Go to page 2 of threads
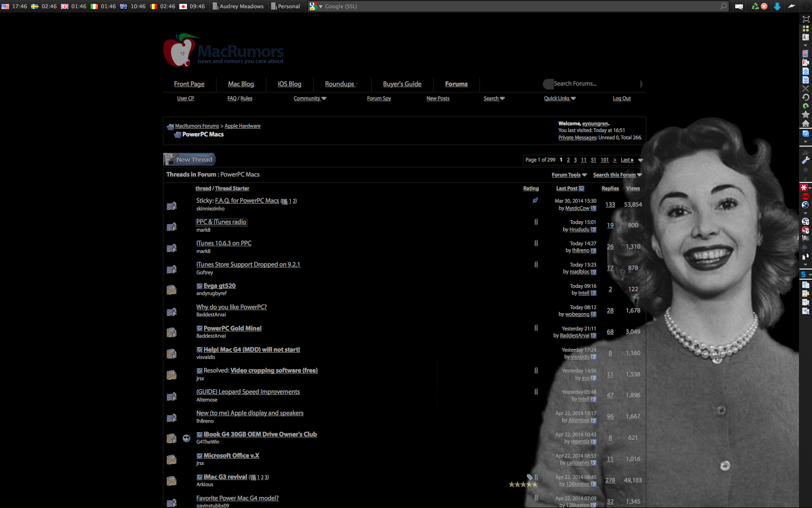The width and height of the screenshot is (812, 508). 568,160
